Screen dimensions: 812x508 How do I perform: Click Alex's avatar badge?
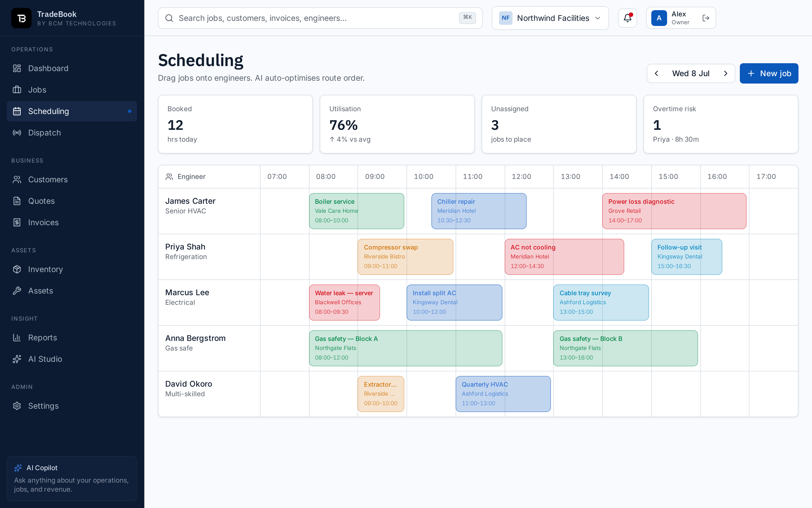pos(659,18)
